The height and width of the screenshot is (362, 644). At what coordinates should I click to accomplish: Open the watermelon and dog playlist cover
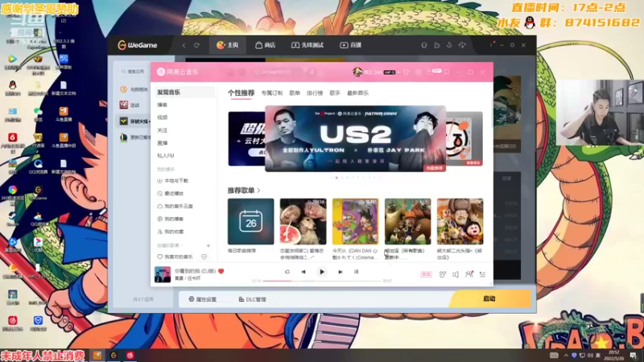[x=303, y=222]
